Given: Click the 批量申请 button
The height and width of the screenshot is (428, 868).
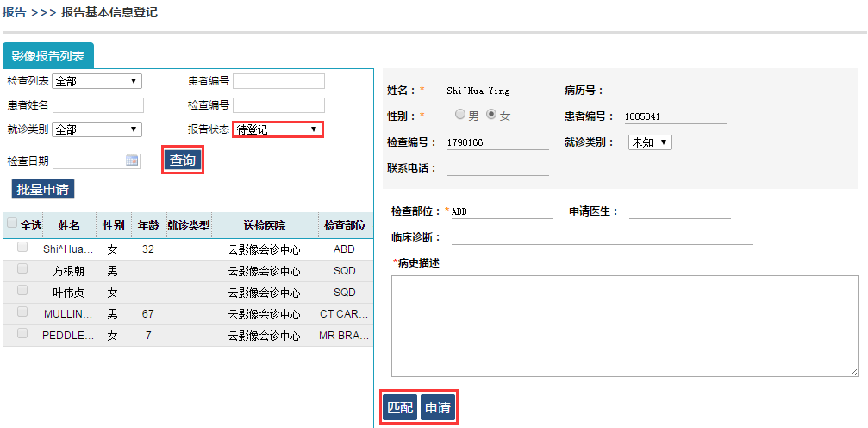Looking at the screenshot, I should (x=42, y=190).
